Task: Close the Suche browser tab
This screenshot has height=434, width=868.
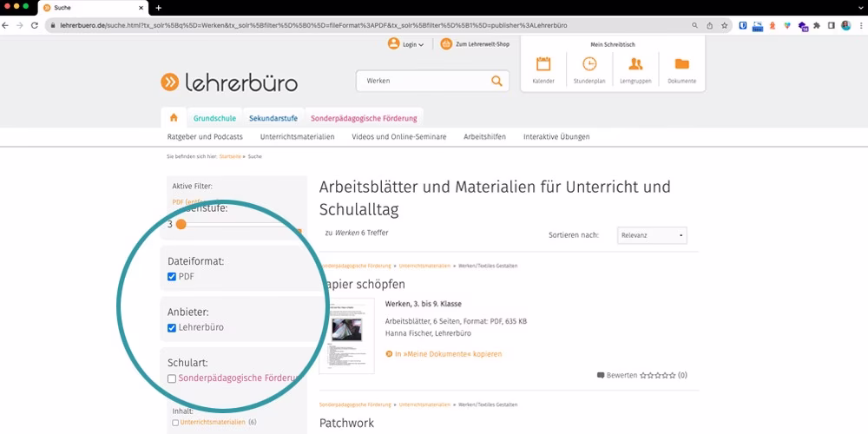Action: (x=141, y=8)
